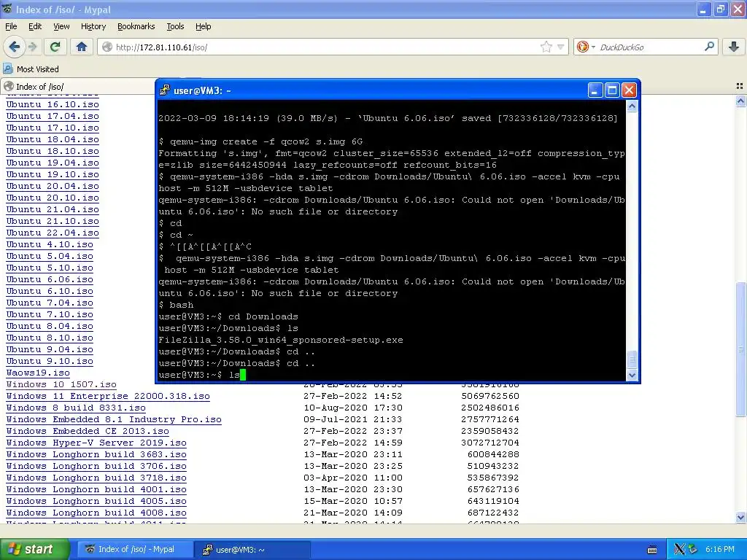The height and width of the screenshot is (560, 747).
Task: Switch to Index of /iso/ - Mypal taskbar button
Action: click(x=135, y=549)
